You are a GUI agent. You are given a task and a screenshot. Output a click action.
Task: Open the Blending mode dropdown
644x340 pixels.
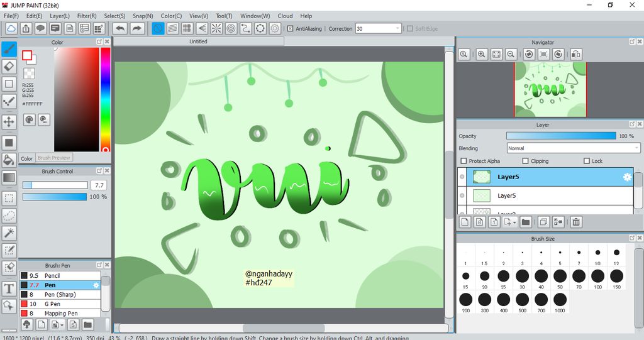[636, 148]
